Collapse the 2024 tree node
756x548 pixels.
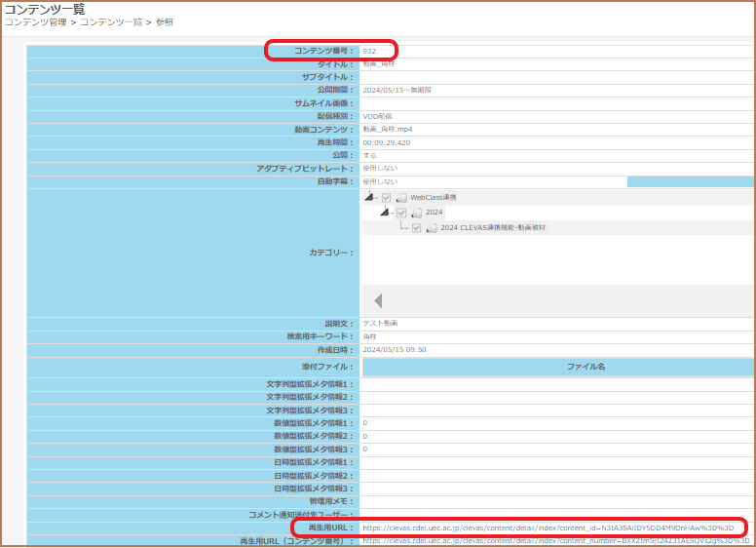tap(384, 213)
